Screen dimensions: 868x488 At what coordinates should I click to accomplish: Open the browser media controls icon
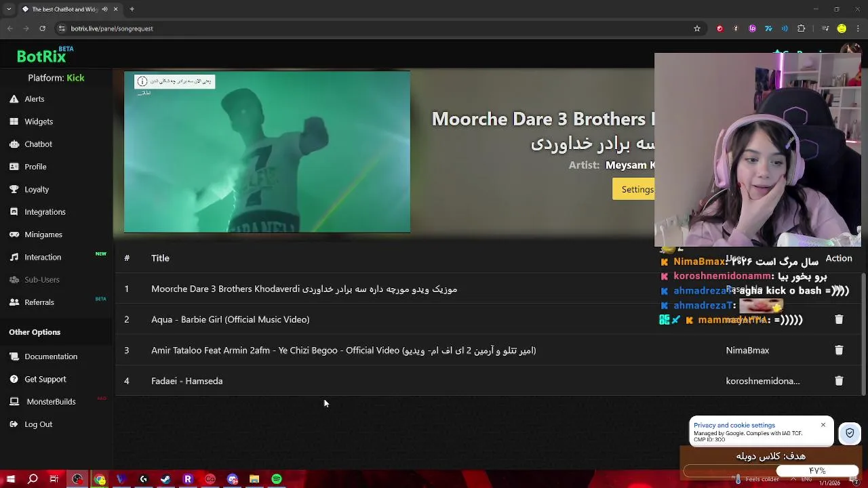point(825,28)
